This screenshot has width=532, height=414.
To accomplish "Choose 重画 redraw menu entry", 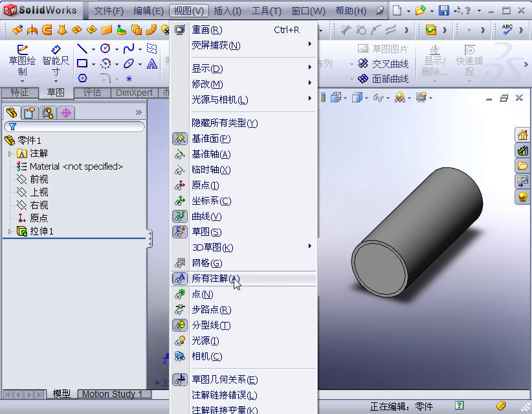I will coord(243,30).
